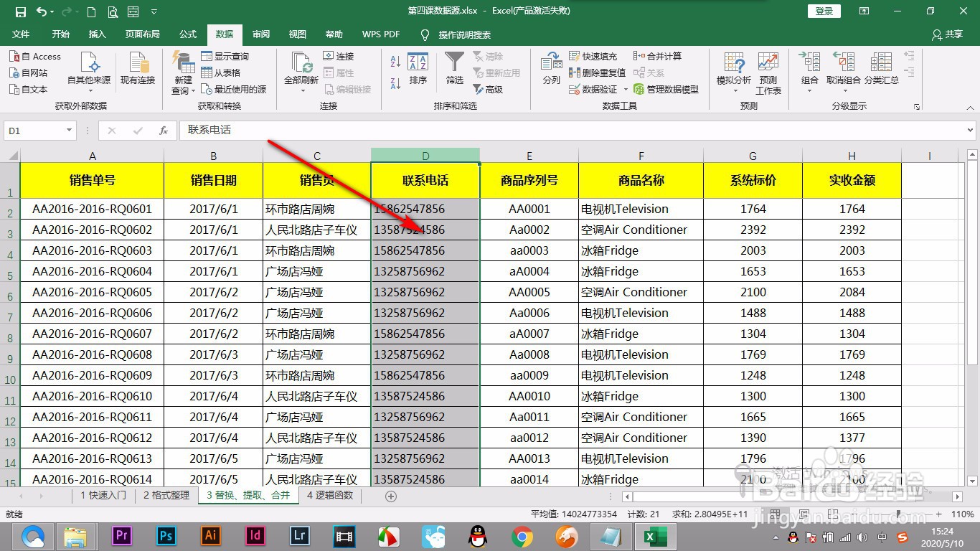Switch to the Insert (插入) tab

pos(97,34)
